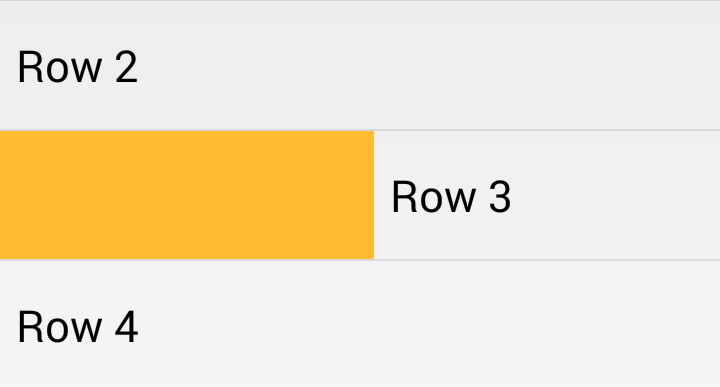The image size is (720, 387).
Task: Click the divider between Row 3 and Row 4
Action: [x=360, y=260]
